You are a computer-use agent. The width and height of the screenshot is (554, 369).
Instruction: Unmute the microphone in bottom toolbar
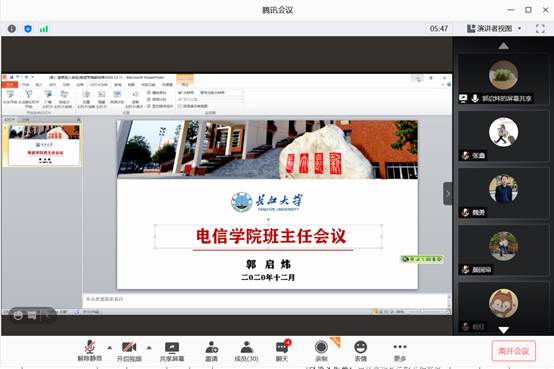pos(90,351)
